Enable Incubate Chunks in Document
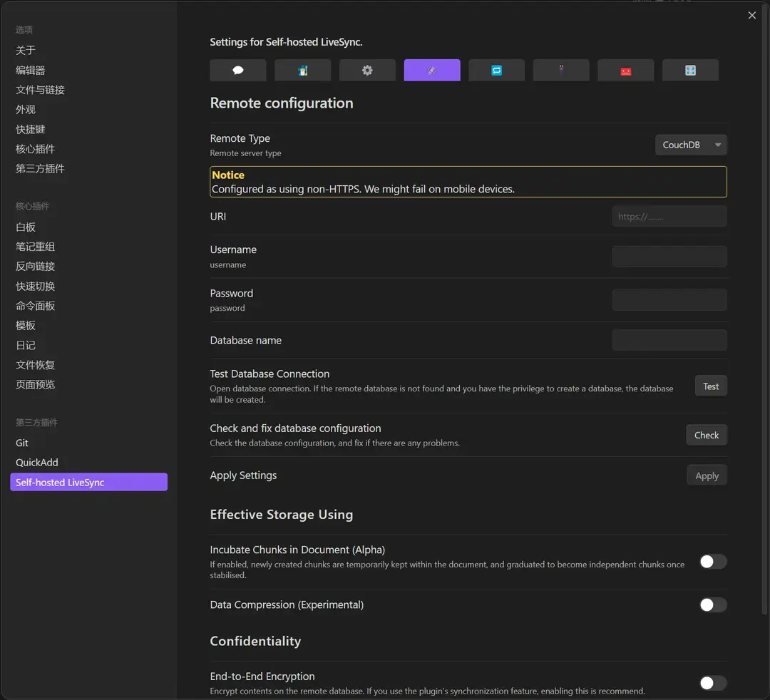The image size is (770, 700). pos(712,562)
